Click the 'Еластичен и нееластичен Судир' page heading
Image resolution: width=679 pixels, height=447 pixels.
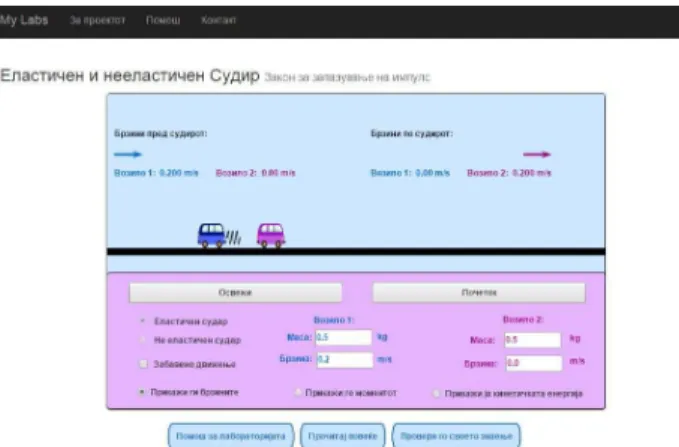(x=130, y=75)
